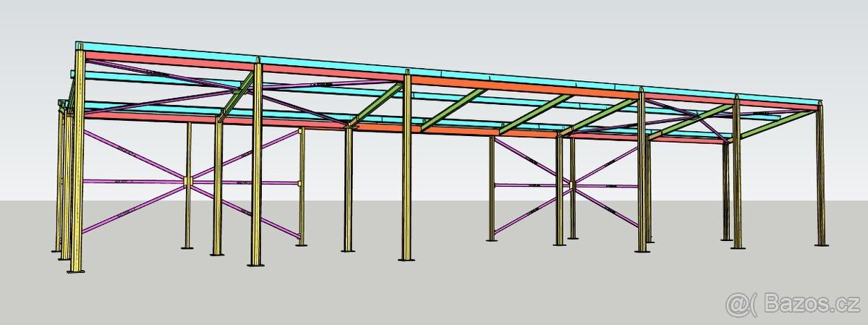Screen dimensions: 868x325
Task: Select the tall yellow column at the structure's center
Action: (407, 166)
